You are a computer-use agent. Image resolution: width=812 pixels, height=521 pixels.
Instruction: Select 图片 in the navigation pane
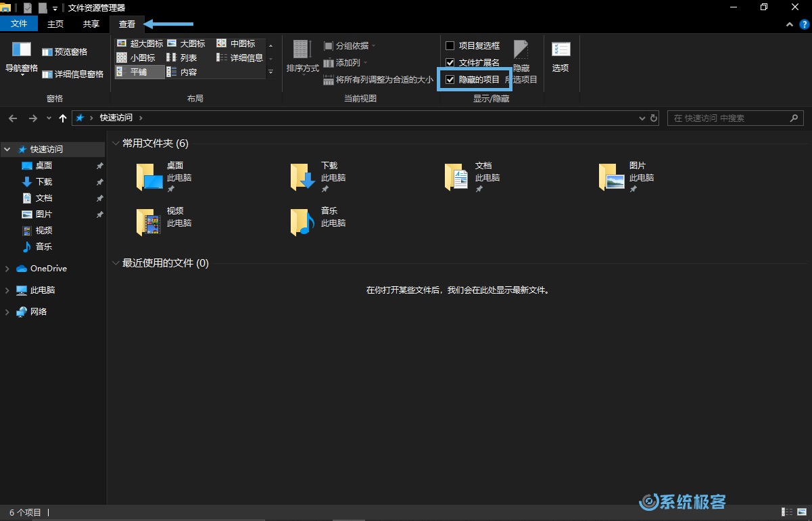tap(44, 214)
